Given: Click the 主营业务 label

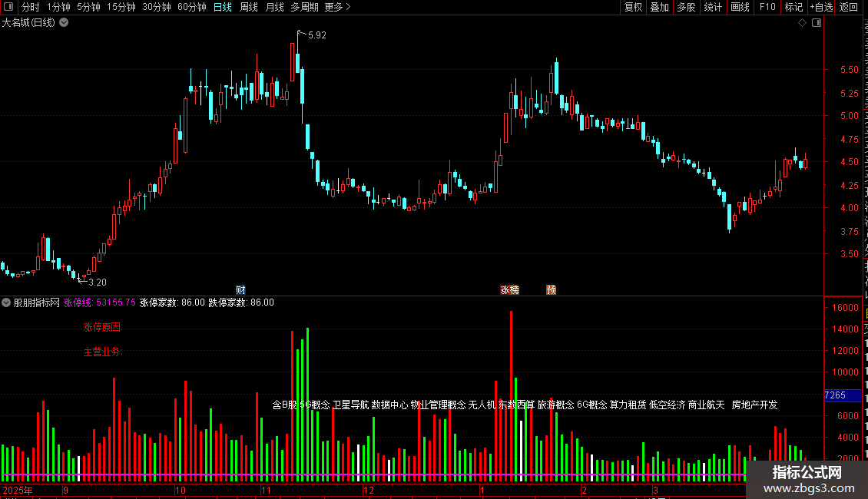Looking at the screenshot, I should point(102,352).
